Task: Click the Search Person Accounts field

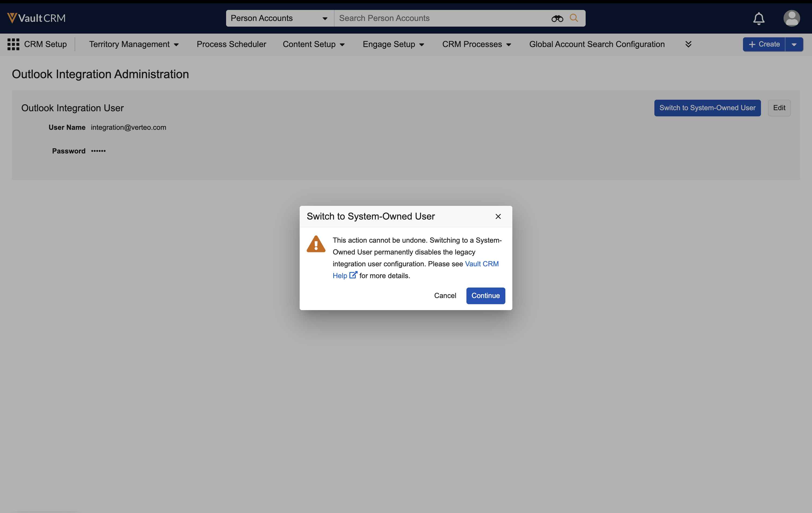Action: [x=438, y=18]
